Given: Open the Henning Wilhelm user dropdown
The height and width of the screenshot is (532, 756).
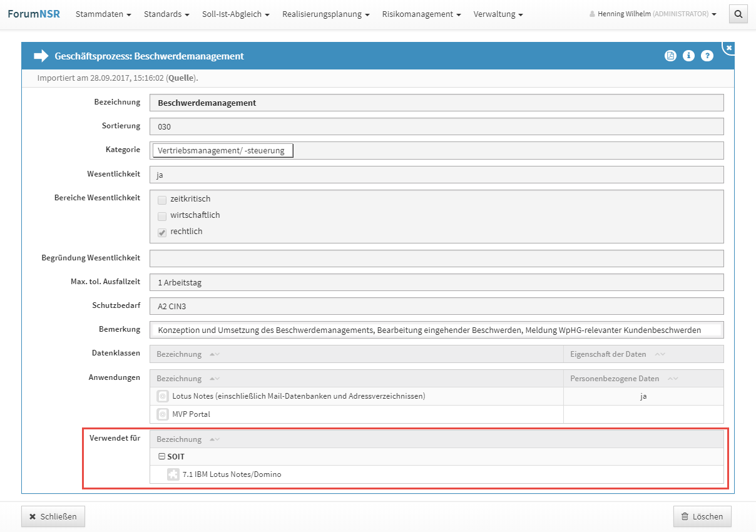Looking at the screenshot, I should [653, 14].
